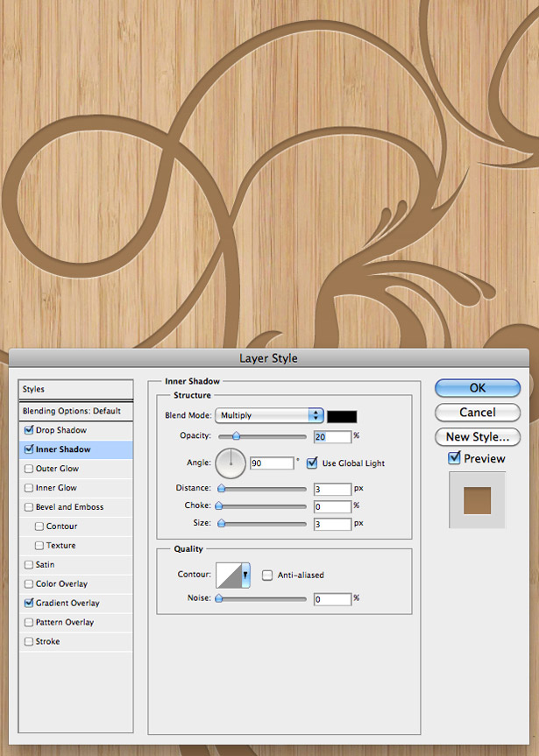Enable the Pattern Overlay checkbox
The height and width of the screenshot is (756, 539).
[29, 623]
